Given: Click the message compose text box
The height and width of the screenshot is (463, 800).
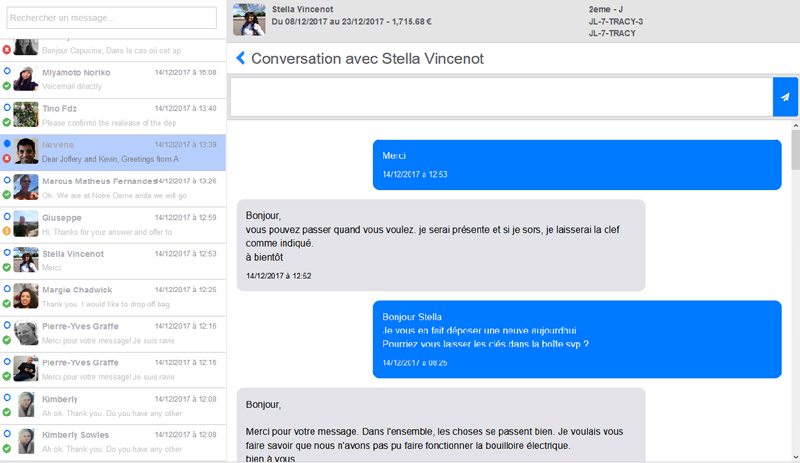Looking at the screenshot, I should [x=500, y=97].
